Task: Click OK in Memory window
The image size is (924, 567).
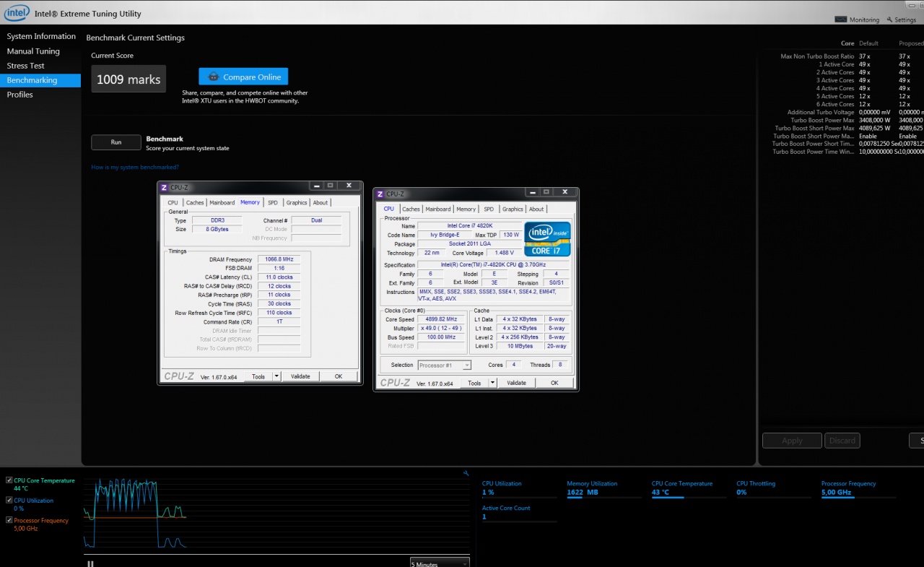Action: pos(339,376)
